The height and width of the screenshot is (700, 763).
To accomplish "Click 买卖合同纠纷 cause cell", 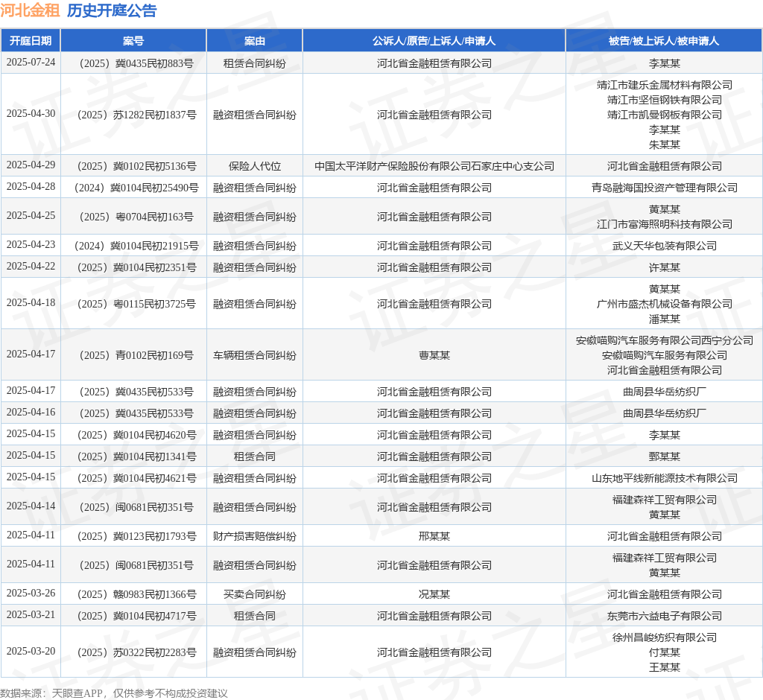I will pyautogui.click(x=255, y=594).
